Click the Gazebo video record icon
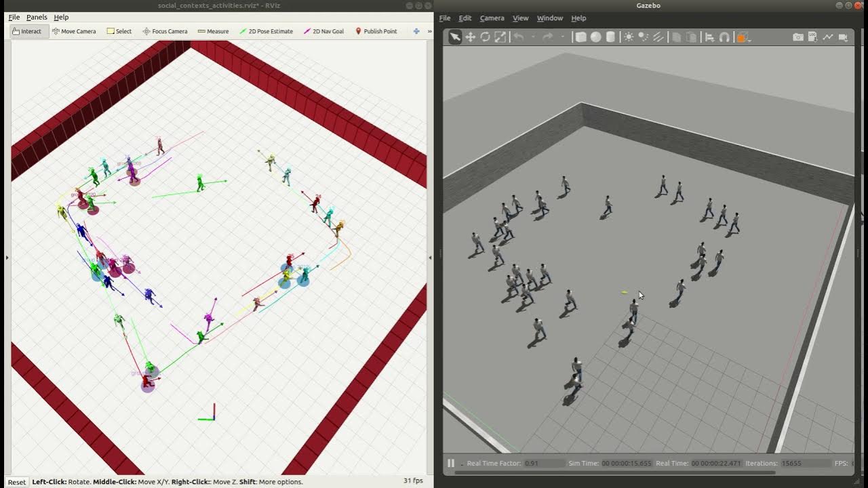The image size is (868, 488). (843, 37)
